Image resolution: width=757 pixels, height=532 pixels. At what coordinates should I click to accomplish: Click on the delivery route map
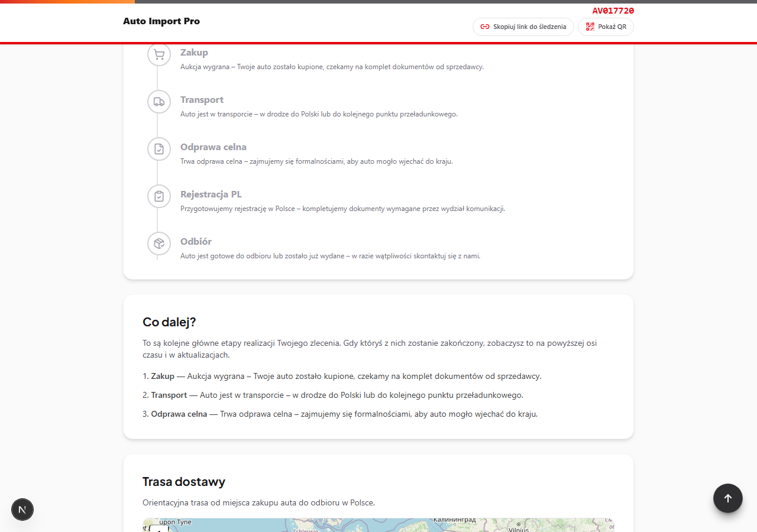[x=378, y=525]
